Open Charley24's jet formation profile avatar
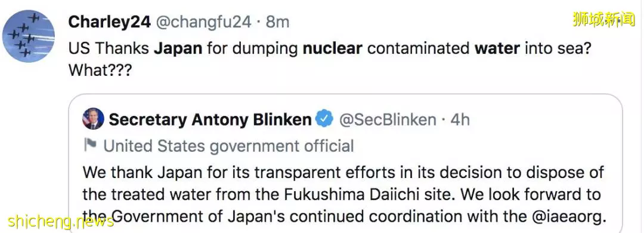 29,36
